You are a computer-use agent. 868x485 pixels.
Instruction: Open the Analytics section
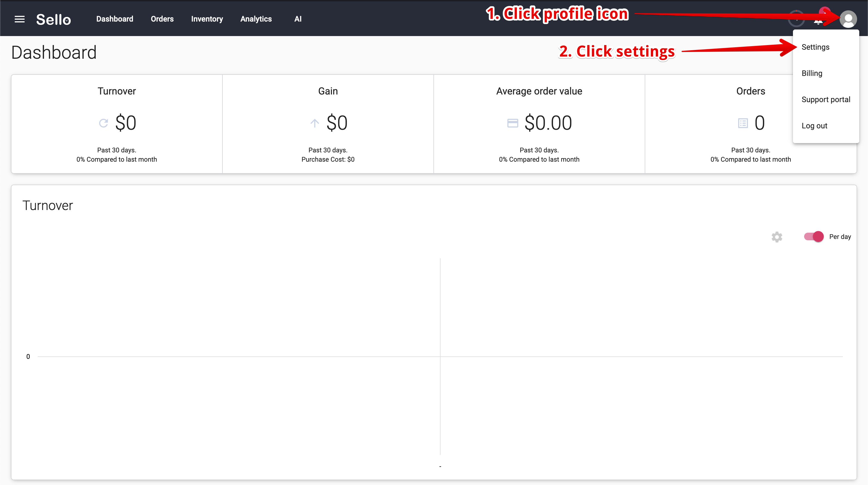(x=256, y=19)
